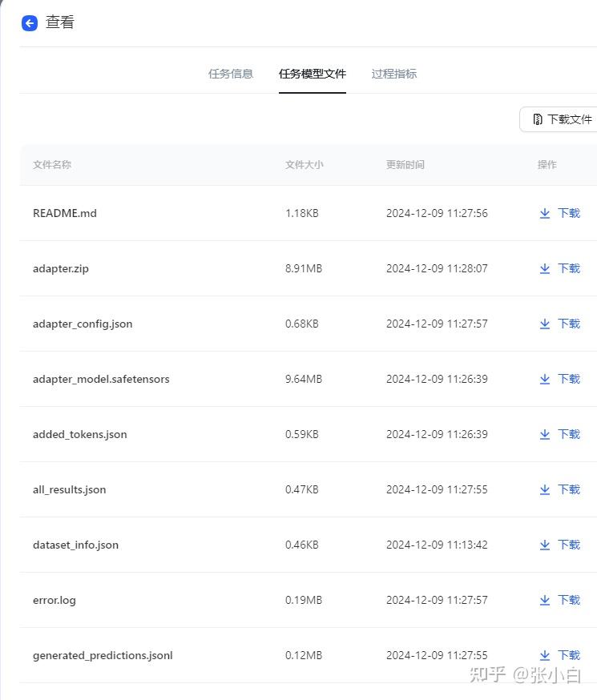Click 下载 text link for error.log
The height and width of the screenshot is (700, 597).
[x=569, y=600]
